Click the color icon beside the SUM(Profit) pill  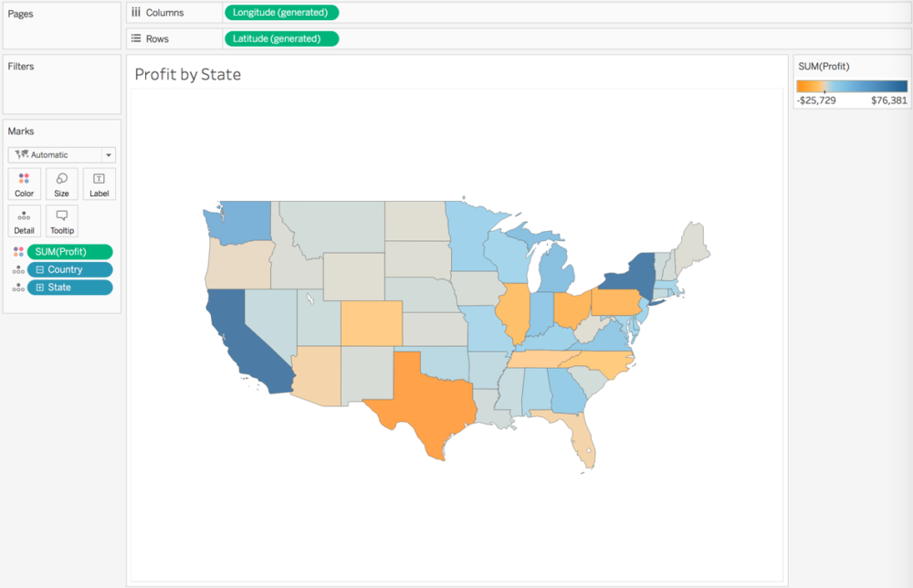click(x=18, y=251)
